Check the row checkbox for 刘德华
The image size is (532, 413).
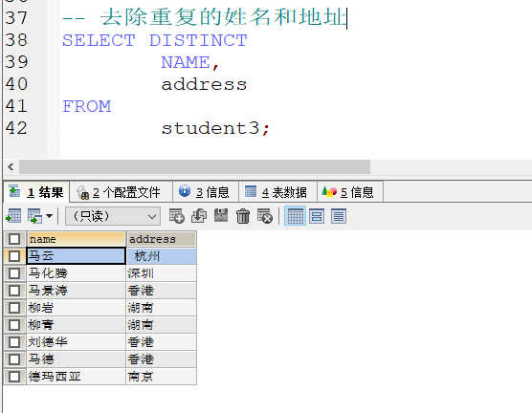pyautogui.click(x=14, y=342)
